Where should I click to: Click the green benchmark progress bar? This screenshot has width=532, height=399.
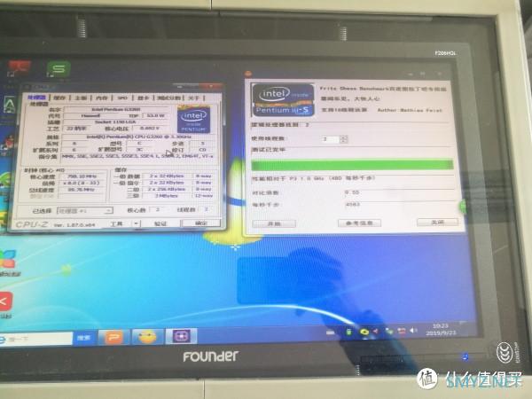coord(352,165)
